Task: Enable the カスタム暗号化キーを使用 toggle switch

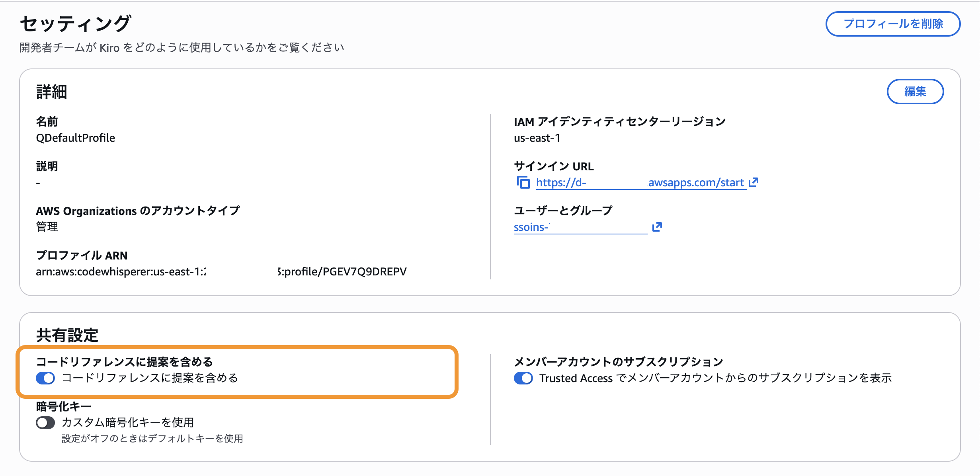Action: 45,422
